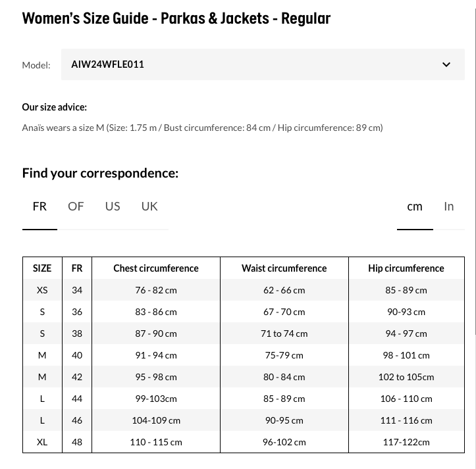The height and width of the screenshot is (469, 476).
Task: Select the XL size row label
Action: pos(42,442)
